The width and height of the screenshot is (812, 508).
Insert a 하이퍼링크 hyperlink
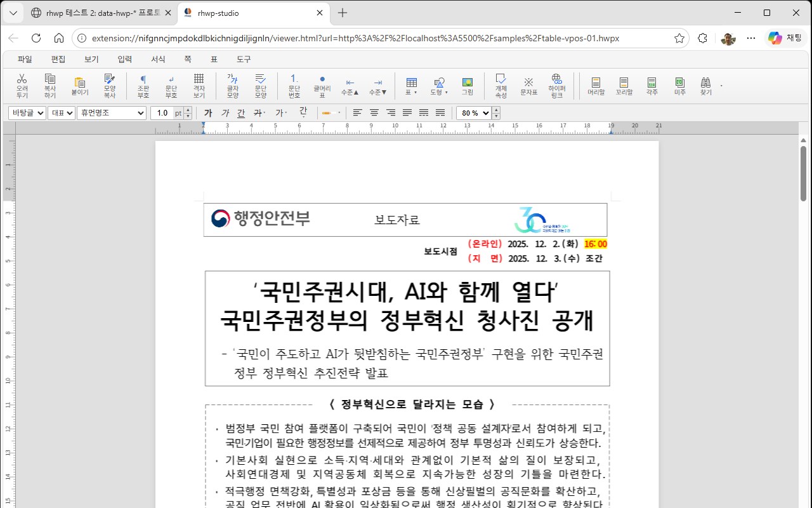(x=557, y=86)
